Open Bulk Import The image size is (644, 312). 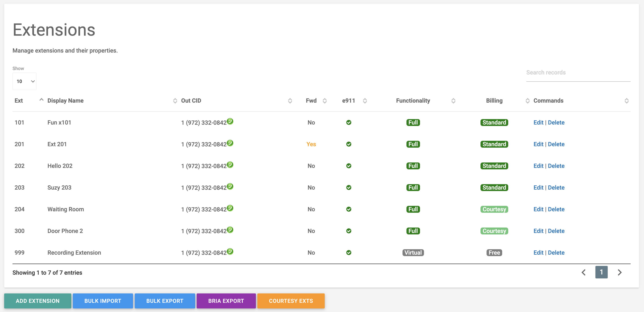click(x=103, y=301)
